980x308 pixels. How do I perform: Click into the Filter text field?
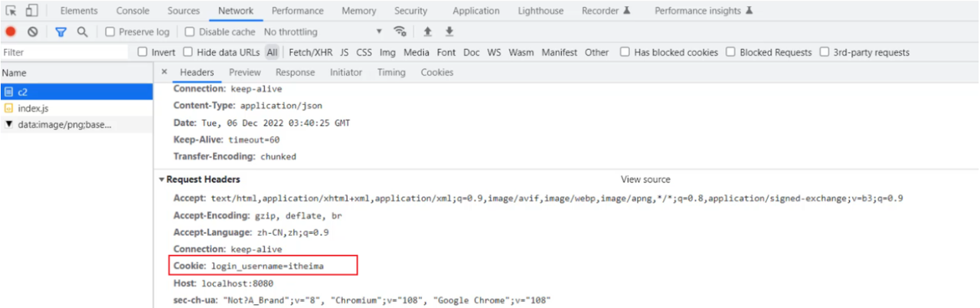coord(65,53)
